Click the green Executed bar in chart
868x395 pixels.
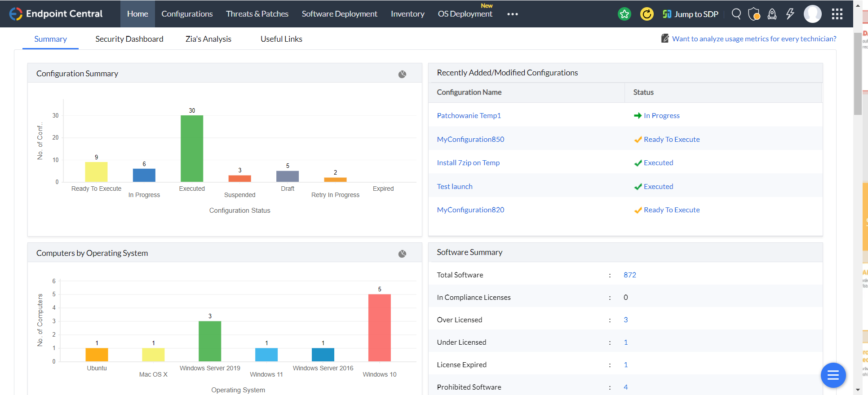click(192, 148)
